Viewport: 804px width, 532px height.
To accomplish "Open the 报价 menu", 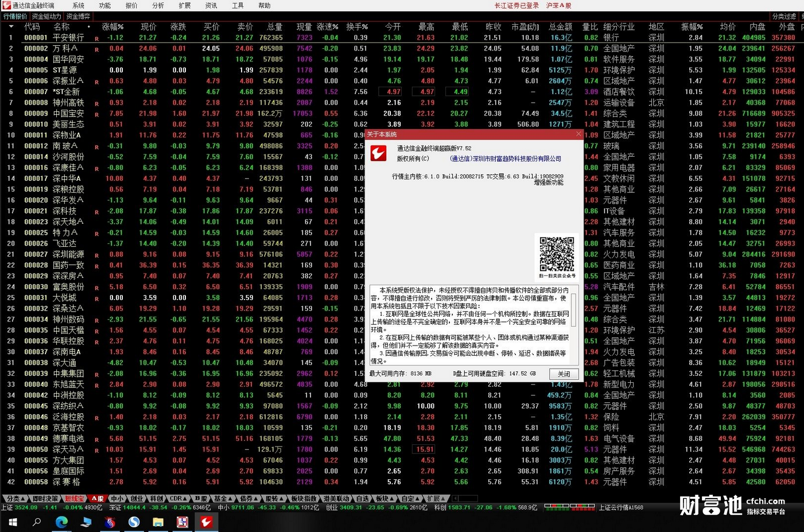I will pos(131,5).
